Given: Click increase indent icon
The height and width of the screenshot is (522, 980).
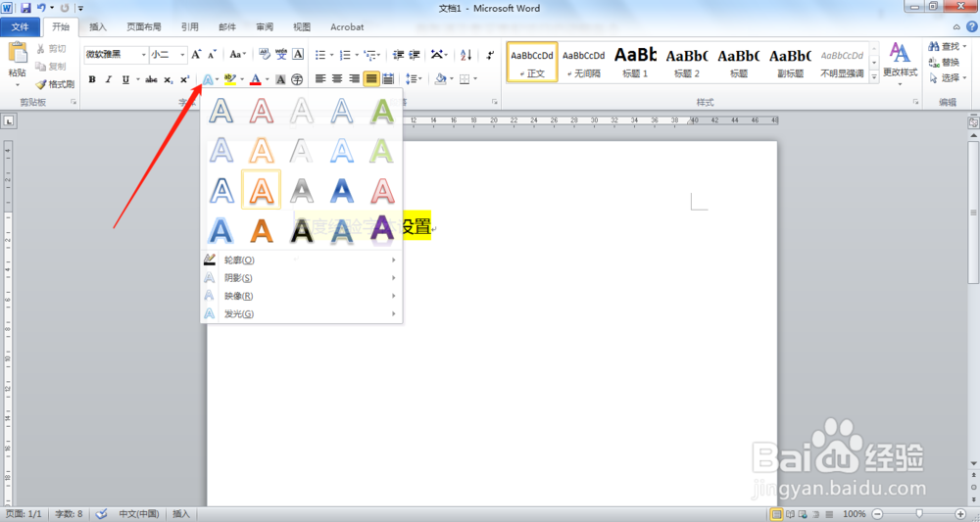Looking at the screenshot, I should pyautogui.click(x=415, y=55).
